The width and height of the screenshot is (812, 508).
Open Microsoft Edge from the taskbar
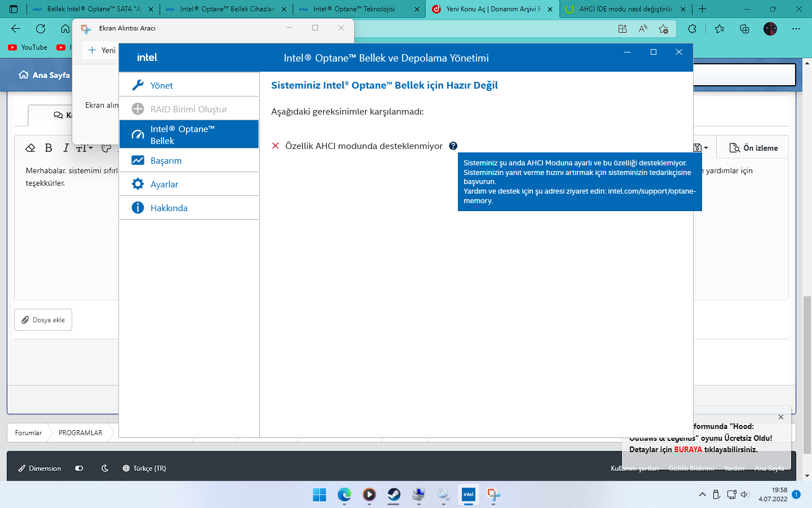tap(345, 495)
